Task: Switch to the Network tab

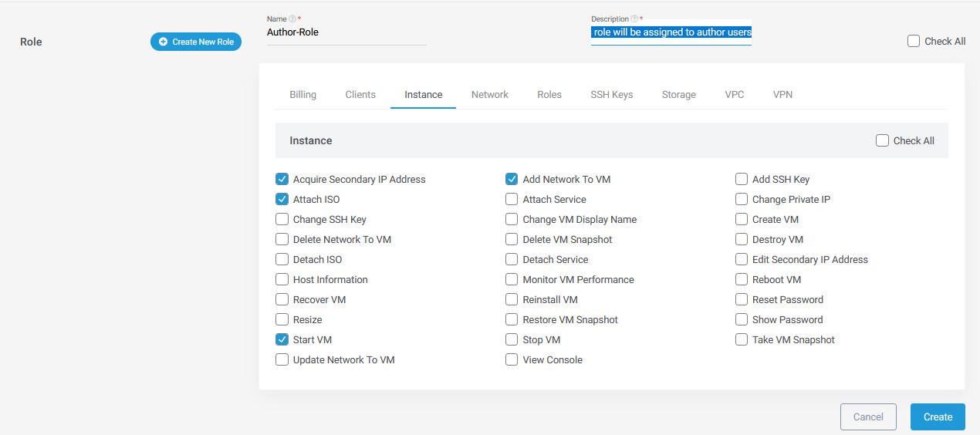Action: point(489,94)
